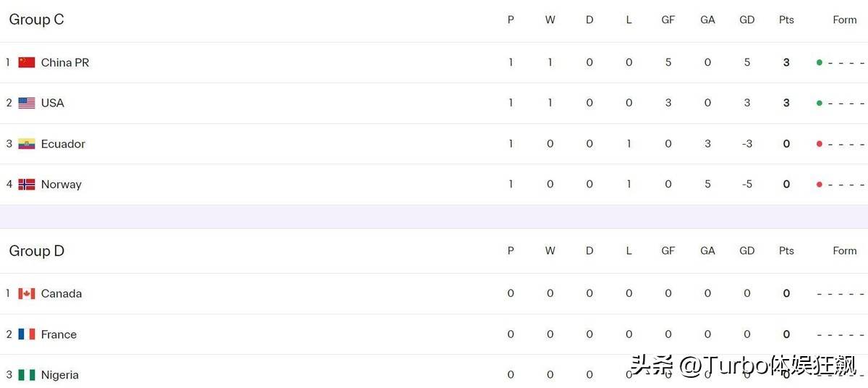Click the Group D heading
The width and height of the screenshot is (868, 388).
[36, 250]
